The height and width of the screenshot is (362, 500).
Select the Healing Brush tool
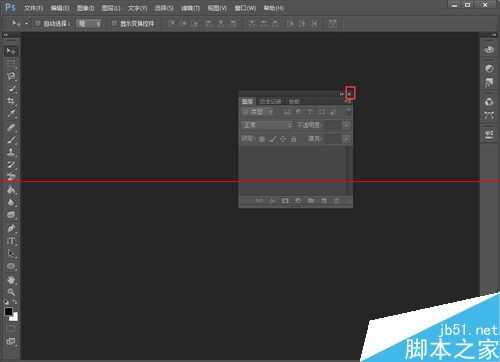(11, 127)
